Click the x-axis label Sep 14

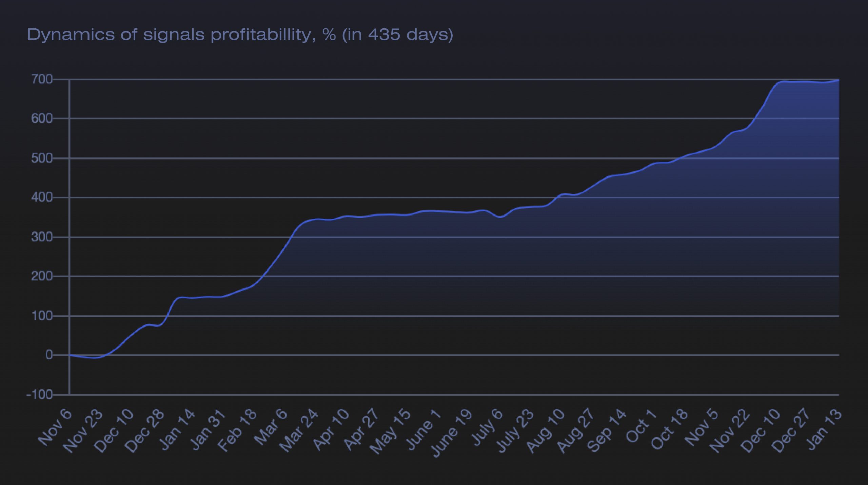click(x=607, y=430)
